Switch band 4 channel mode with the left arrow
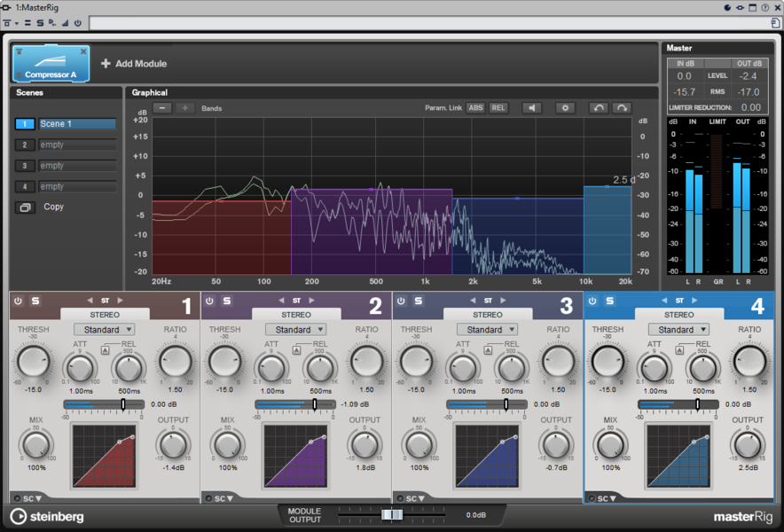 pyautogui.click(x=664, y=301)
